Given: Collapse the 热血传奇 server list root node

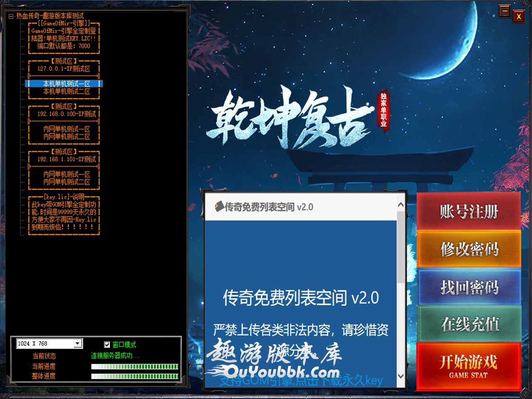Looking at the screenshot, I should point(11,16).
